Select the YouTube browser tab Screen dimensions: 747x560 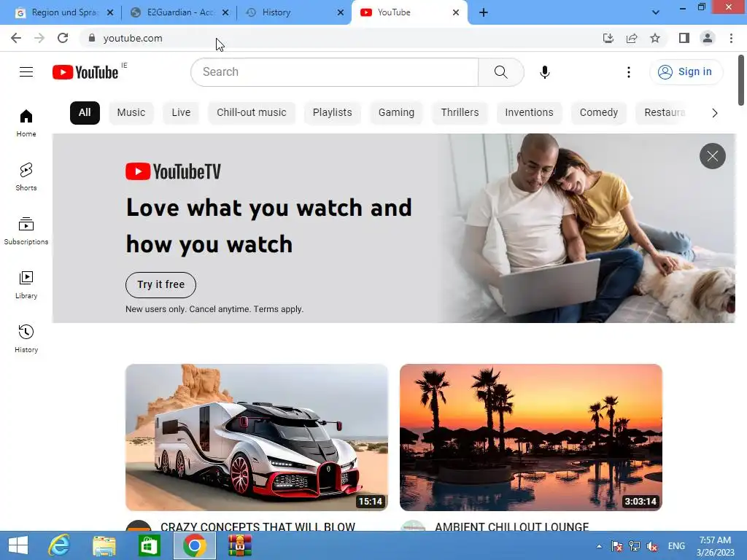click(410, 12)
